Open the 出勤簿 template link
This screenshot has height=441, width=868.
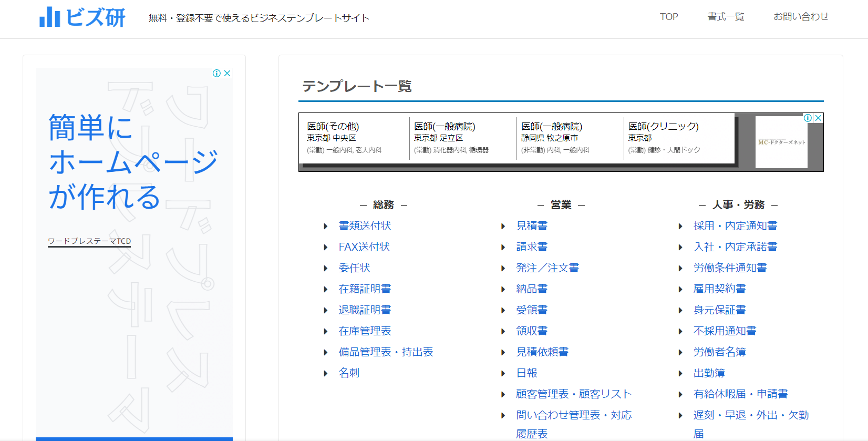(709, 373)
